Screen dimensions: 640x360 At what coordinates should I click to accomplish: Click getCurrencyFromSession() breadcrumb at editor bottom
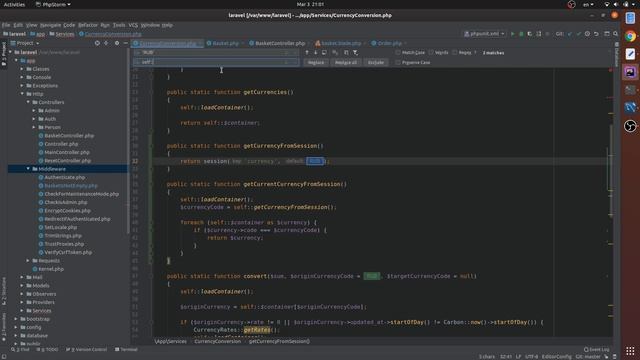tap(279, 341)
